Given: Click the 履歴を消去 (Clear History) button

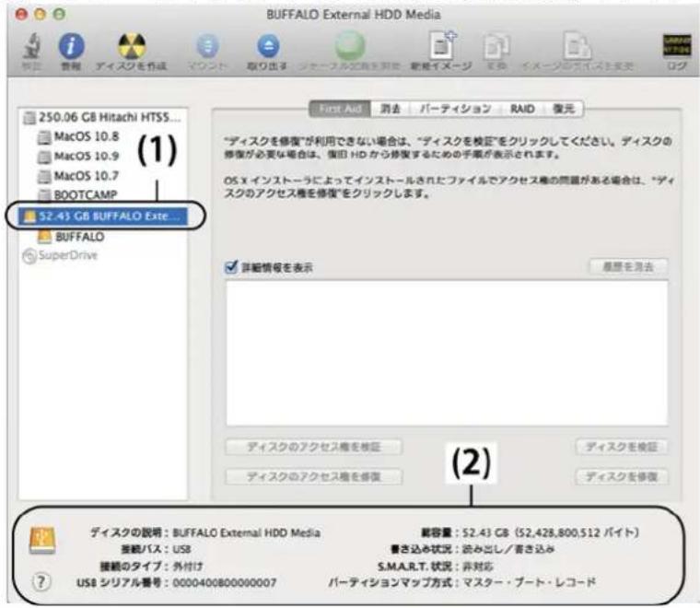Looking at the screenshot, I should point(628,267).
